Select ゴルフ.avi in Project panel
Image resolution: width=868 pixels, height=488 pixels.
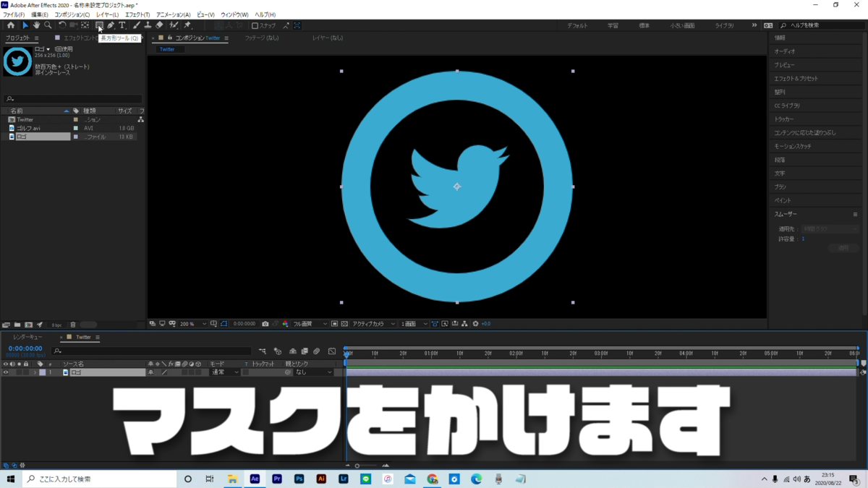click(28, 128)
